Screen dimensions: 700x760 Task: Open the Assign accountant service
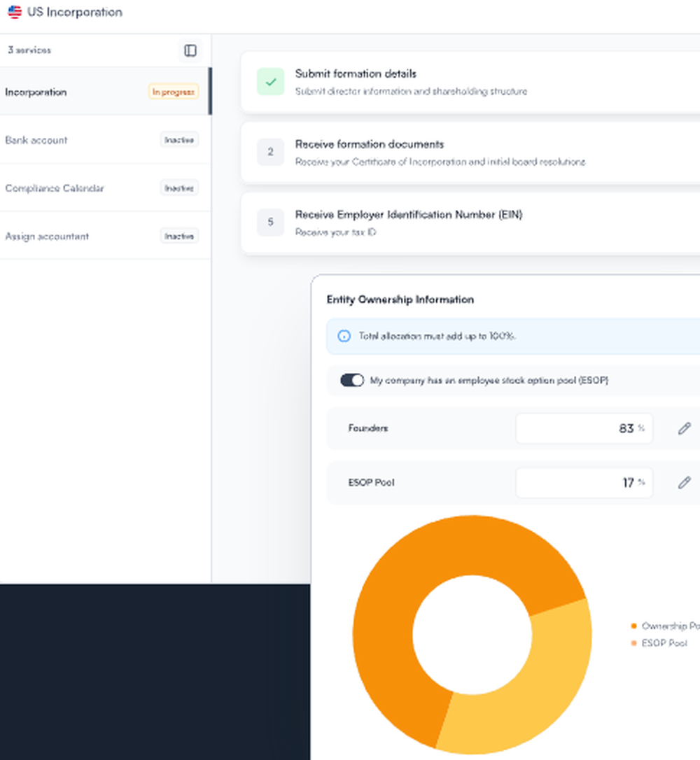pos(105,236)
